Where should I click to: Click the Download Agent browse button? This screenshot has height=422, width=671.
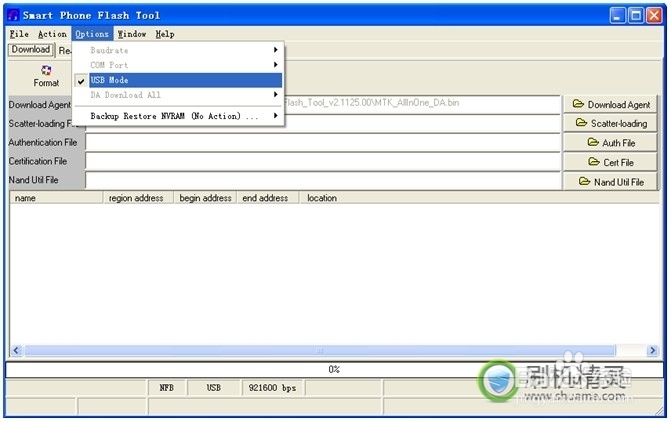tap(611, 104)
